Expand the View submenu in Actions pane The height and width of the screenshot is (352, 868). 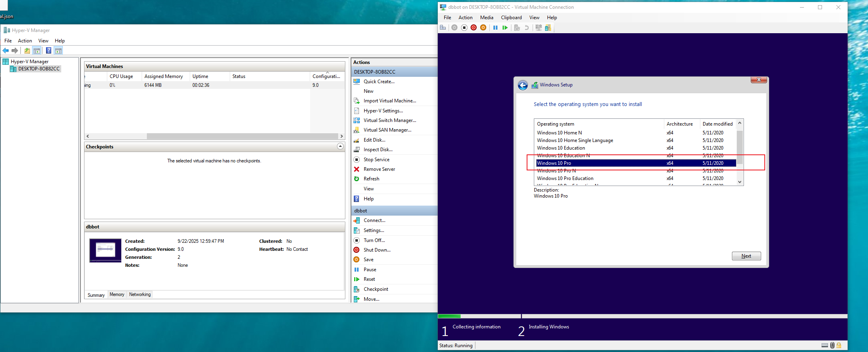[369, 189]
